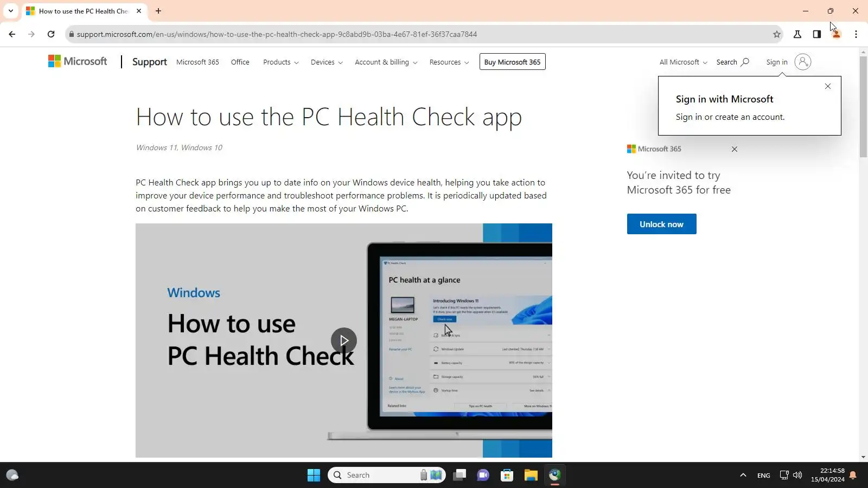
Task: Expand the Products menu
Action: pyautogui.click(x=281, y=62)
